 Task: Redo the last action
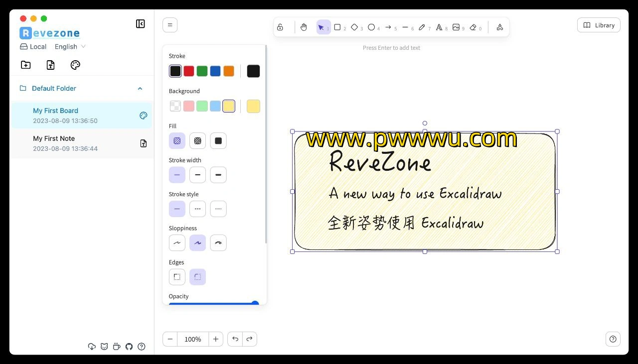point(249,339)
